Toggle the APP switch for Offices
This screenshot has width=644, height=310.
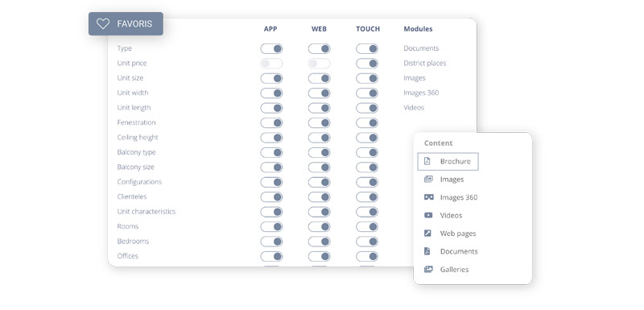click(271, 256)
